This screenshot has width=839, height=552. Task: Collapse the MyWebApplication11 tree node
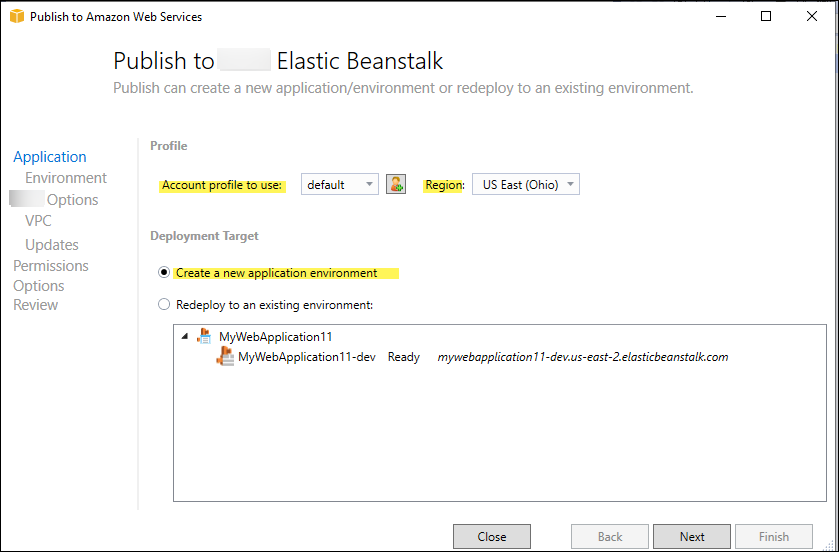tap(185, 337)
